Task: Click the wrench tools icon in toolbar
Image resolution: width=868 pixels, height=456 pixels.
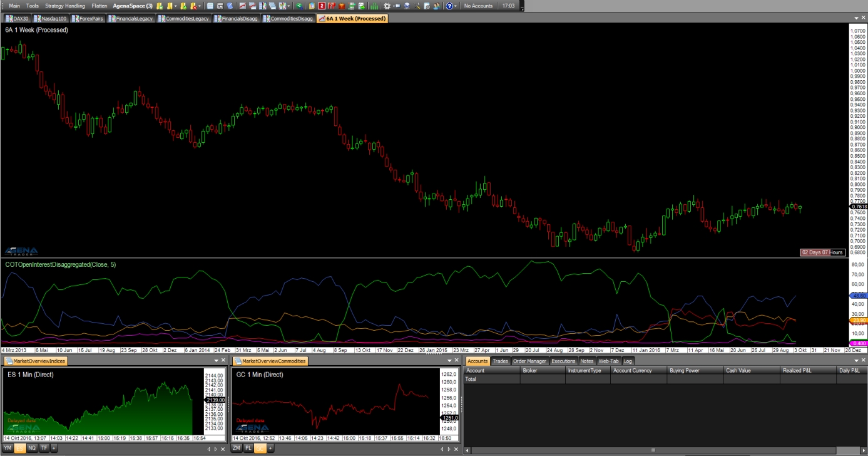Action: point(417,6)
